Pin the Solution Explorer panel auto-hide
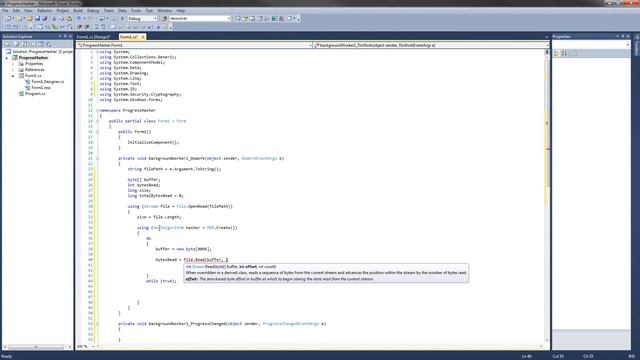 pyautogui.click(x=65, y=36)
